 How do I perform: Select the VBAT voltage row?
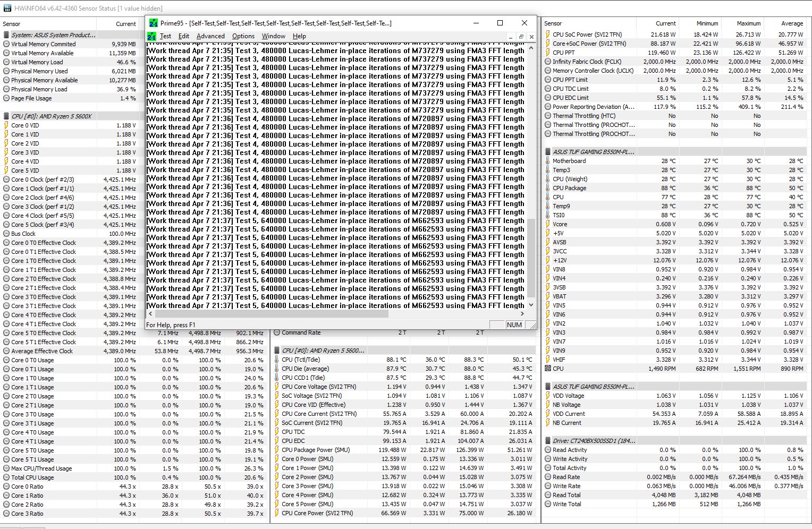tap(675, 296)
